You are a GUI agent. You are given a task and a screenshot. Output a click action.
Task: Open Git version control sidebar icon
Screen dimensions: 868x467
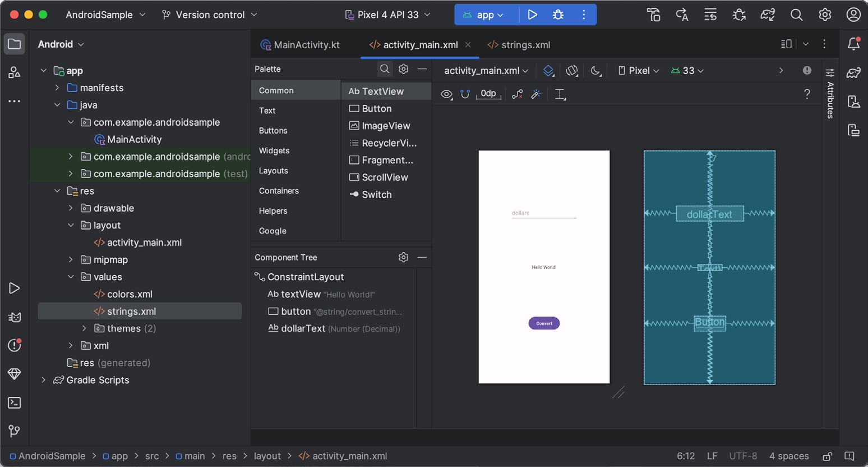pos(14,431)
